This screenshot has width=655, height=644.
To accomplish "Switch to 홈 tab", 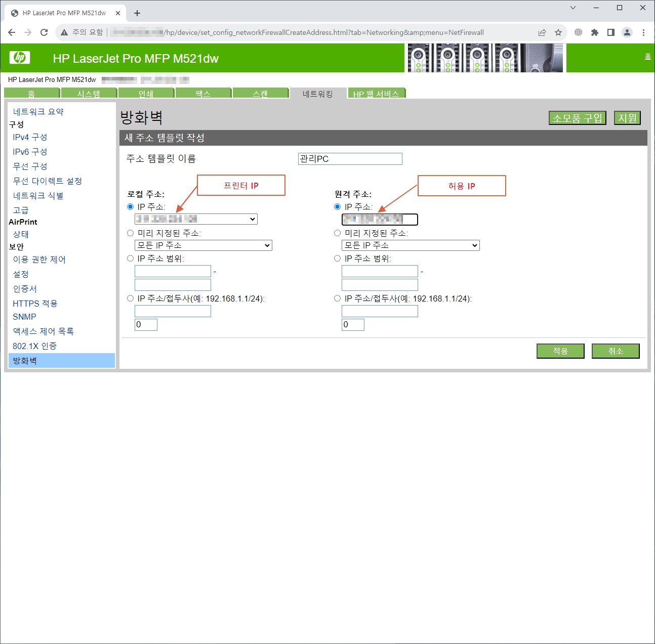I will (x=31, y=94).
